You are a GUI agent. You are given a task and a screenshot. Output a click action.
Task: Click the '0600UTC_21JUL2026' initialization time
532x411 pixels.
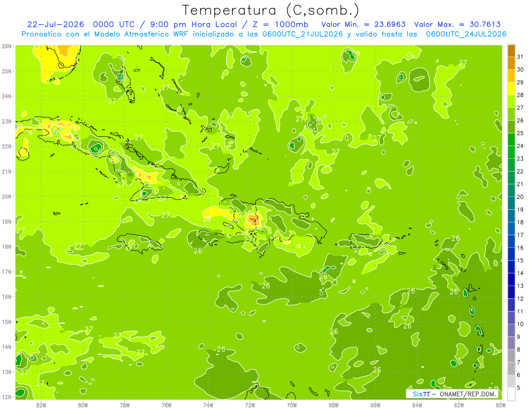click(x=302, y=34)
